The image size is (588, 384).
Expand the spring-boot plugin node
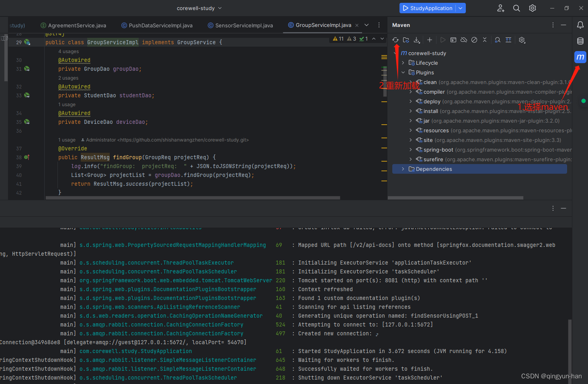click(411, 150)
